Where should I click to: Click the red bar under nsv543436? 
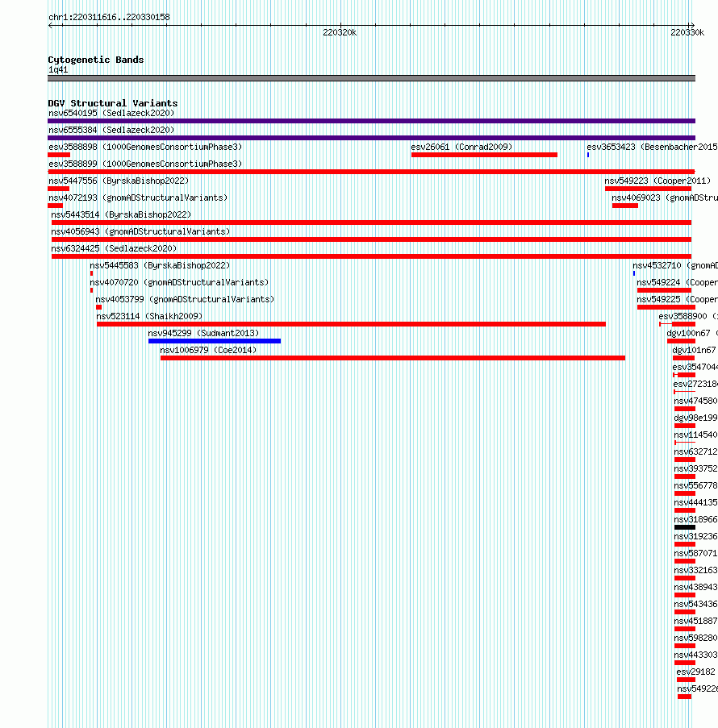(x=685, y=613)
